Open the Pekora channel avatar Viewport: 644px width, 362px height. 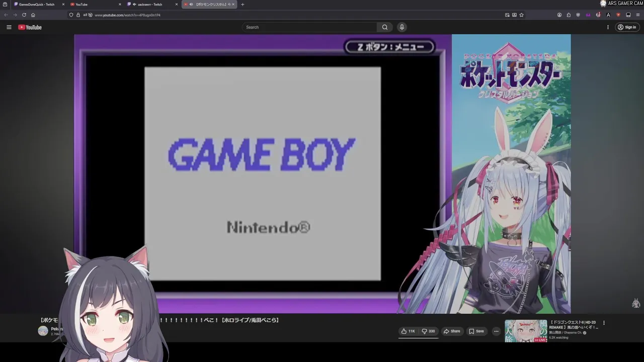(43, 331)
